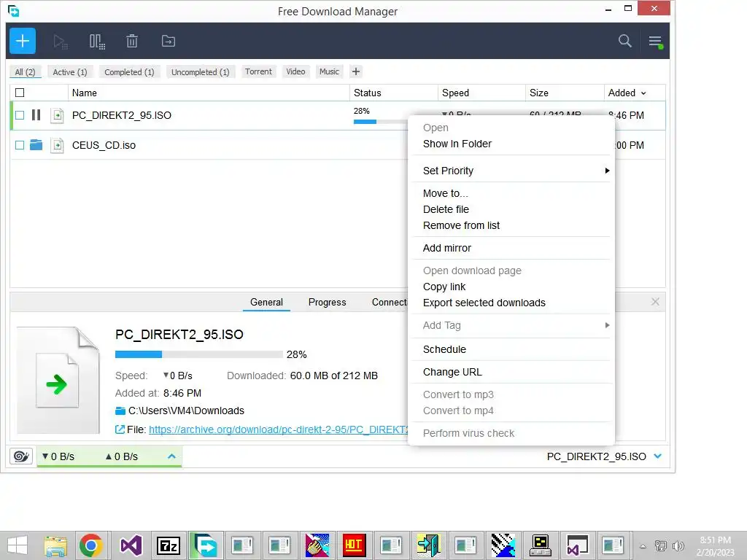
Task: Choose Add mirror menu entry
Action: tap(447, 248)
